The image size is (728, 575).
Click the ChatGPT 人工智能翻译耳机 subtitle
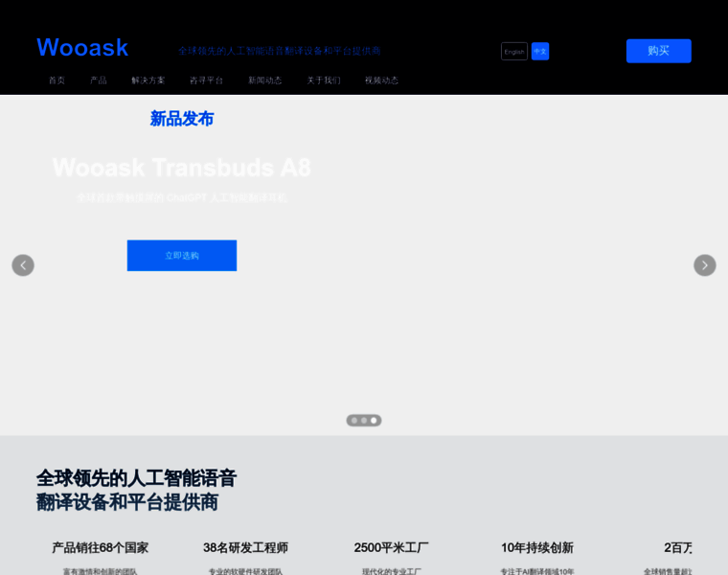tap(182, 197)
